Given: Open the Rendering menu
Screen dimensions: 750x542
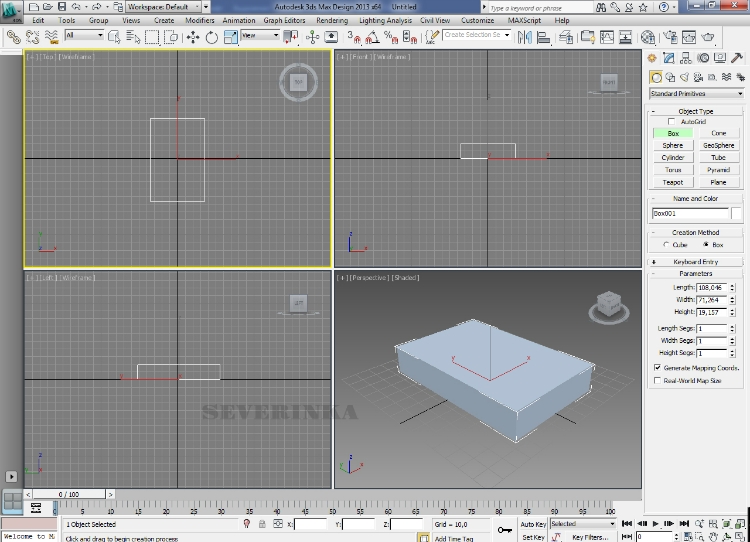Looking at the screenshot, I should (x=332, y=20).
